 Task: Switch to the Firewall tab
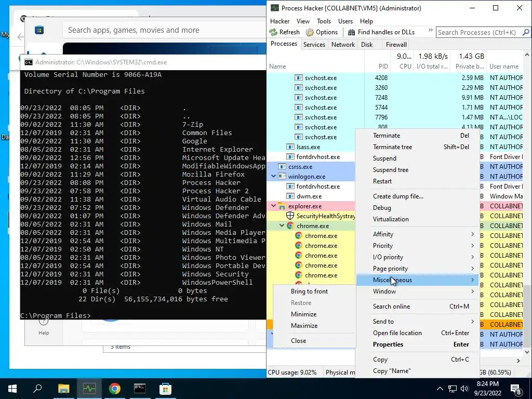(396, 45)
